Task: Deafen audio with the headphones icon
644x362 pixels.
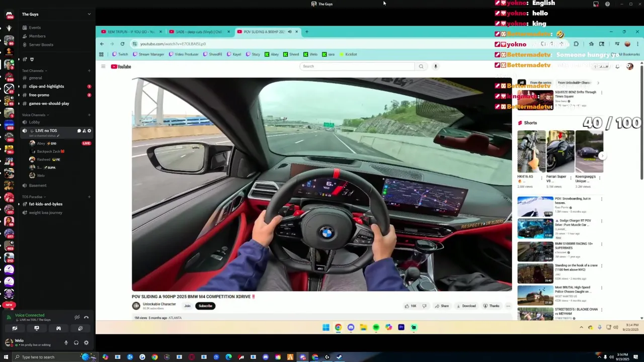Action: [76, 343]
